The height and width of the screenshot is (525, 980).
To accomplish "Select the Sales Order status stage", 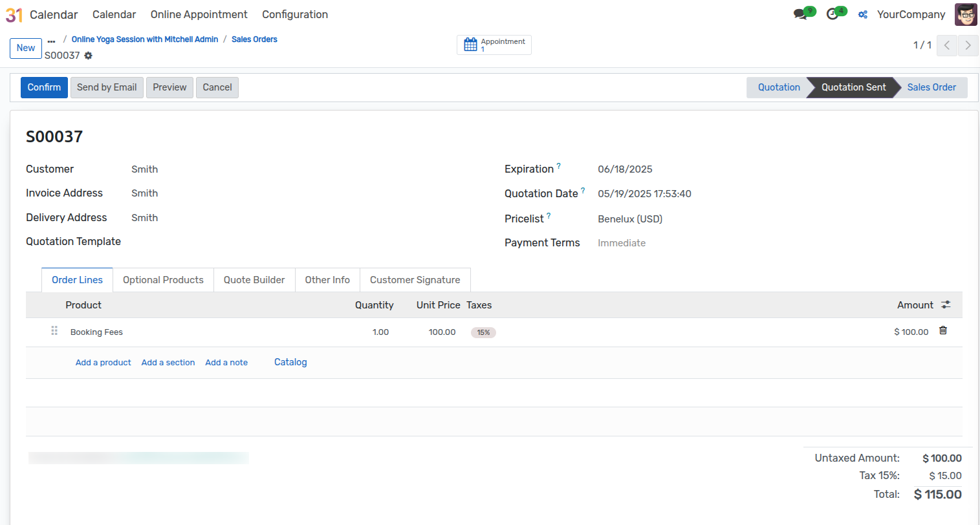I will pyautogui.click(x=931, y=87).
